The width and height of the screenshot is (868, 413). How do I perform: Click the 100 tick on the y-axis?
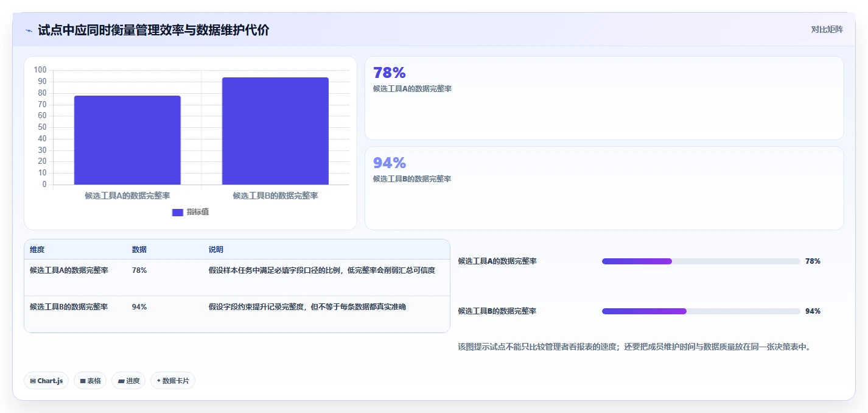[40, 70]
